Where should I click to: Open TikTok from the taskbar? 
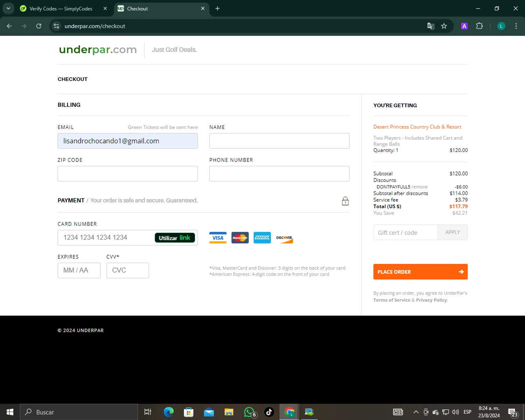coord(269,412)
